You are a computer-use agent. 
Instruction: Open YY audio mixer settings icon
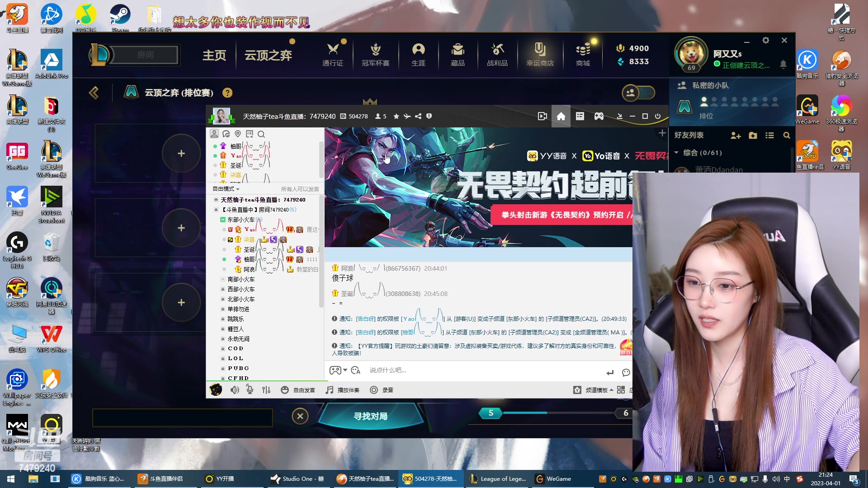(266, 389)
